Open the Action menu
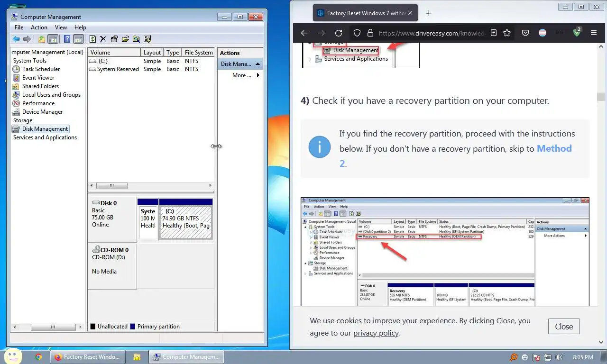607x364 pixels. [39, 27]
